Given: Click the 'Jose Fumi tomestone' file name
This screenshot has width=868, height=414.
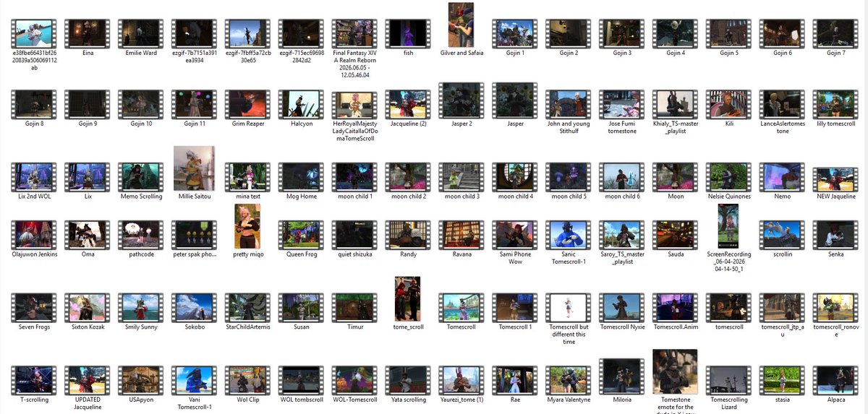Looking at the screenshot, I should tap(623, 127).
